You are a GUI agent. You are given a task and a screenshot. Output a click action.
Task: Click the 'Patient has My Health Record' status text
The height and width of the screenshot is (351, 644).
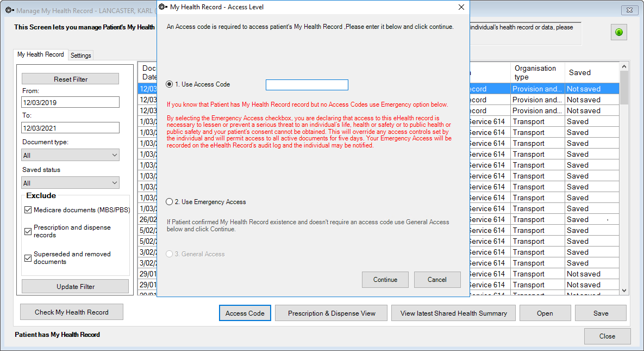tap(57, 335)
